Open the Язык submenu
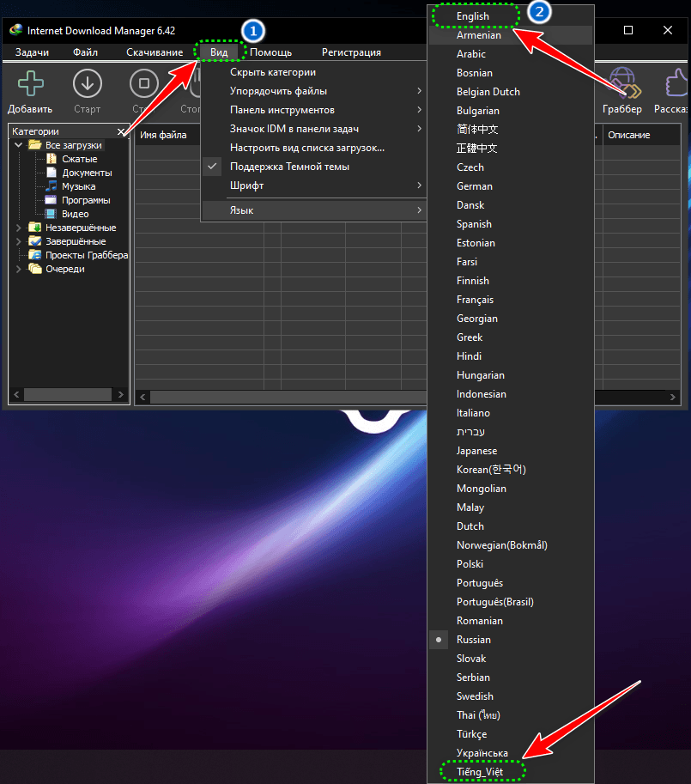Viewport: 691px width, 784px height. (314, 210)
